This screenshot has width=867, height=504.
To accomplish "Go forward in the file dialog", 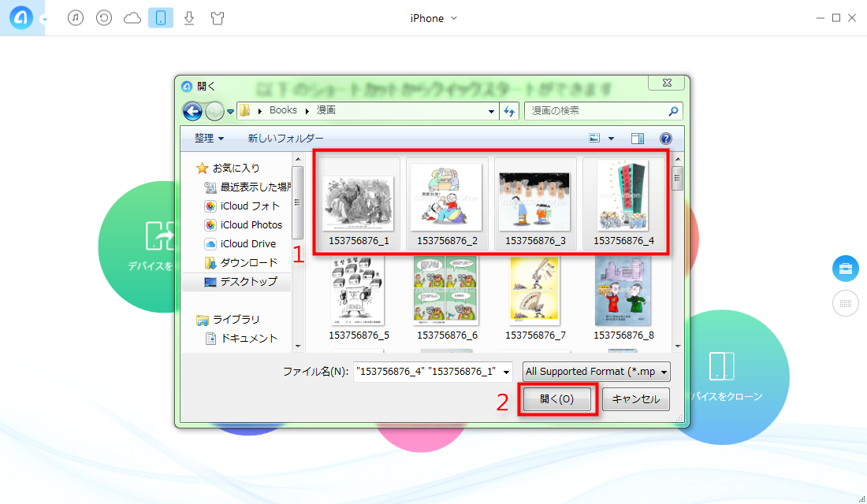I will 214,112.
